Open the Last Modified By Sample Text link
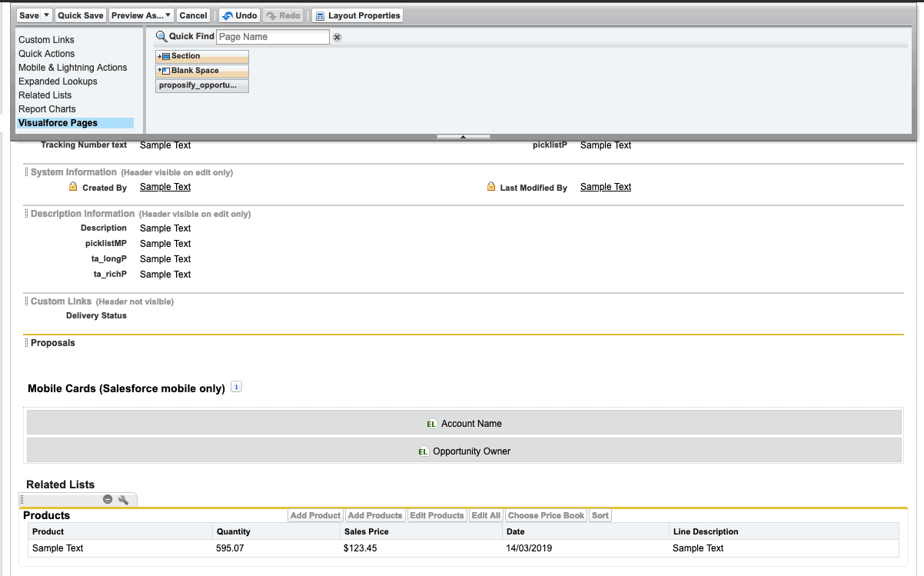Image resolution: width=924 pixels, height=576 pixels. point(606,187)
